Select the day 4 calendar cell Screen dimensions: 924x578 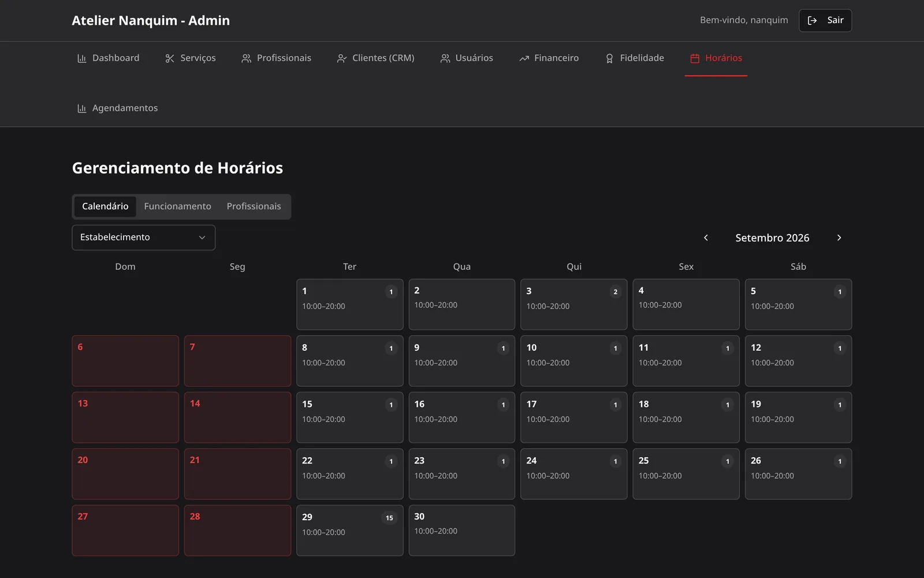pos(686,305)
